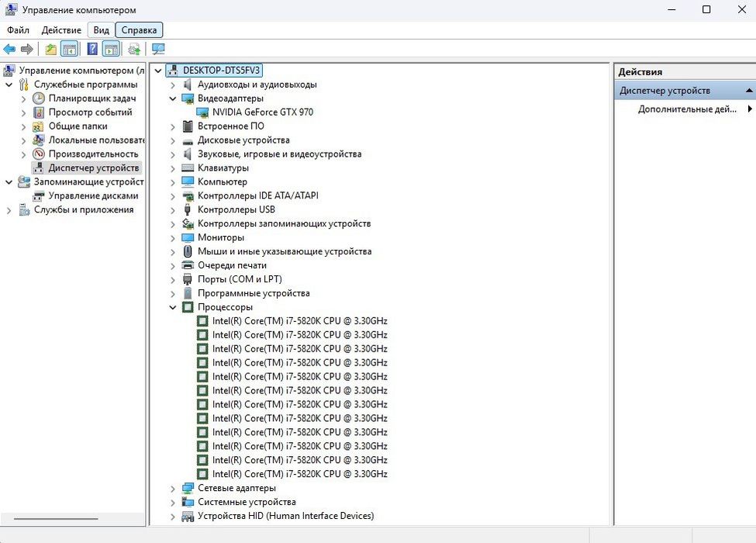Viewport: 756px width, 543px height.
Task: Select the Компьютер category label
Action: [x=223, y=182]
